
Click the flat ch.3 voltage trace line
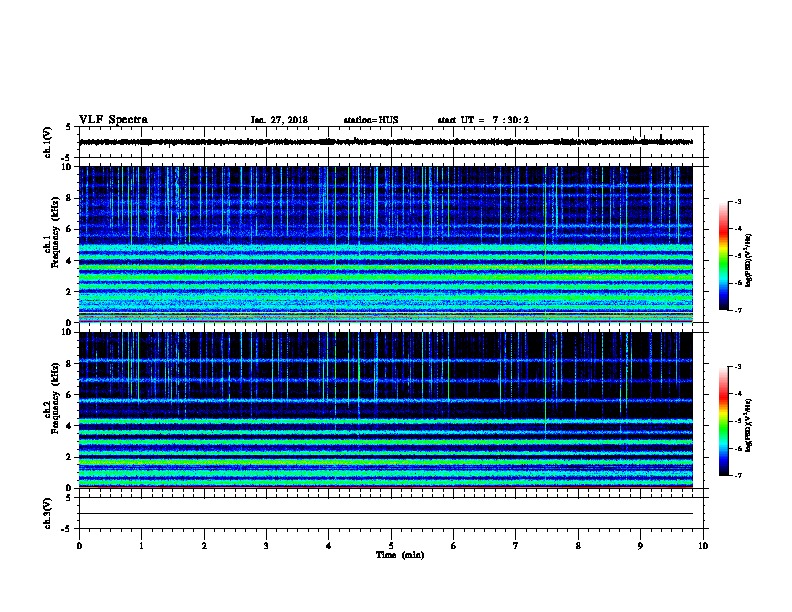click(x=385, y=514)
